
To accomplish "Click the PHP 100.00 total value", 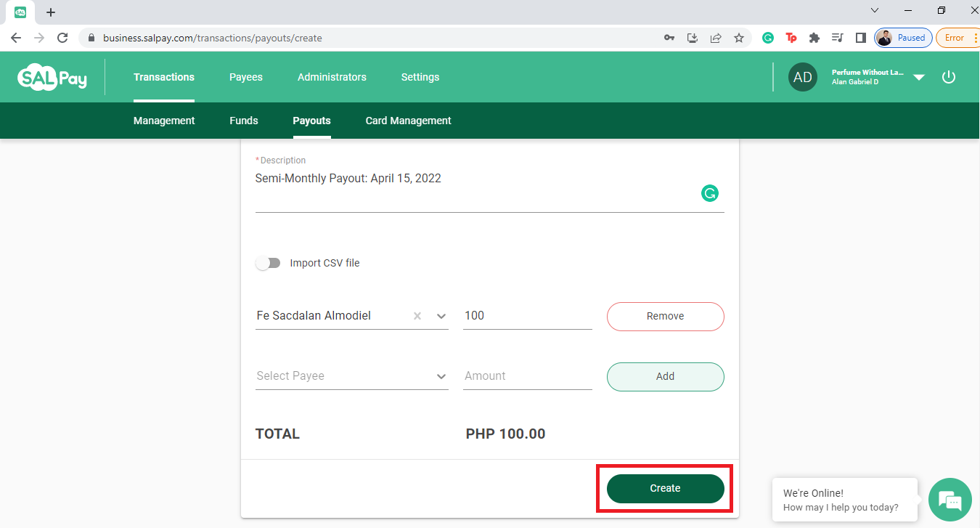I will (x=505, y=434).
